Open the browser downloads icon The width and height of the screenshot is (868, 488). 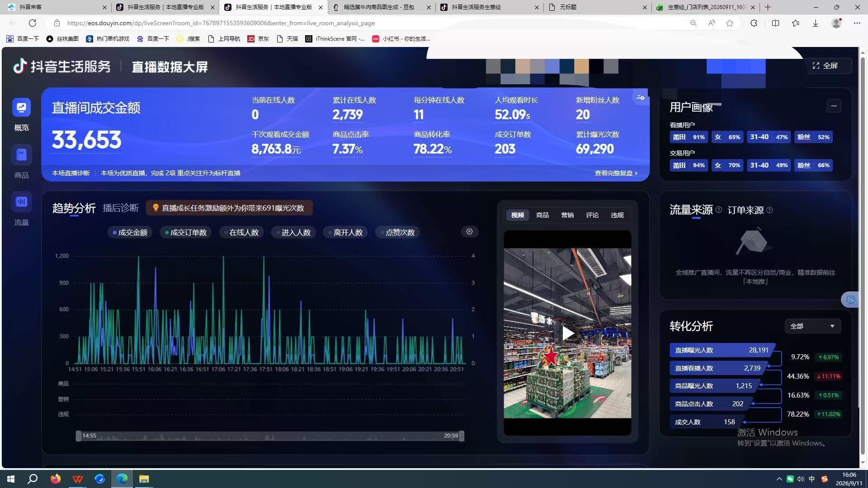coord(816,23)
